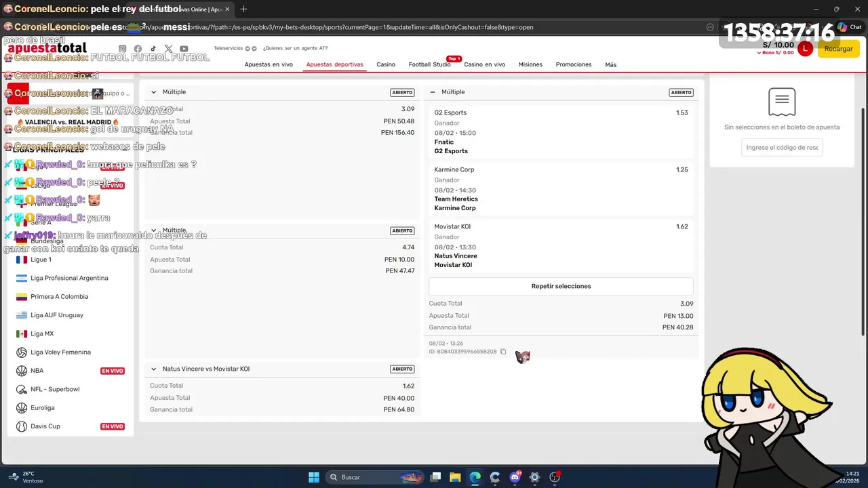This screenshot has height=488, width=868.
Task: Click the 'PEN 64.80' ganancia total value
Action: tap(399, 410)
